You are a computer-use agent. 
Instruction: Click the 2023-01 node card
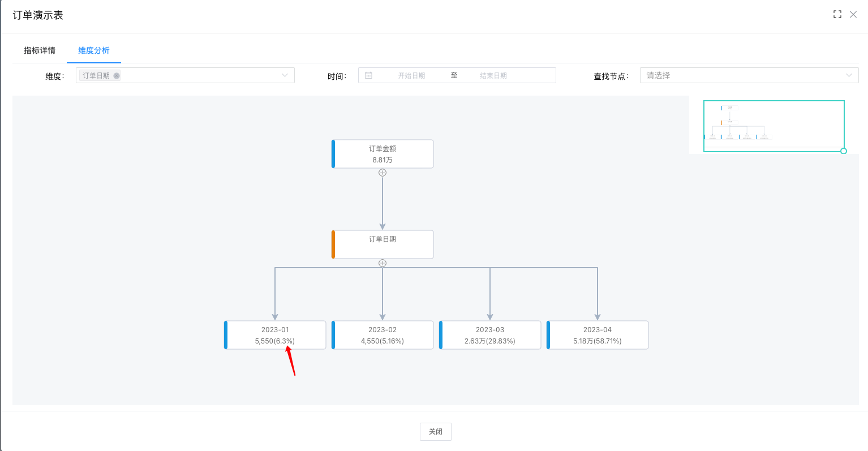coord(275,335)
